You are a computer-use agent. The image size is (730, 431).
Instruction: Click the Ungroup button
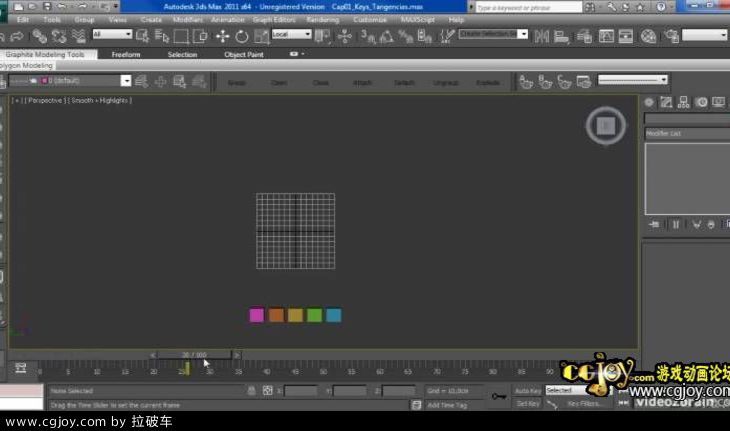point(446,83)
